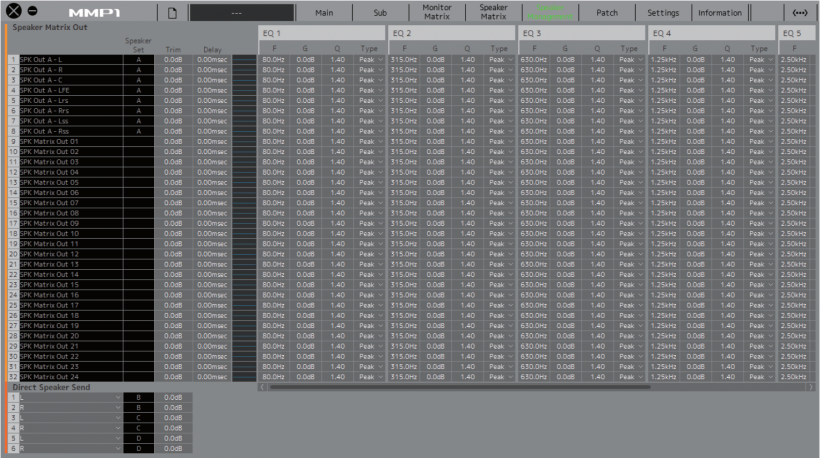Viewport: 820px width, 458px height.
Task: Click the Information tab button
Action: (x=720, y=13)
